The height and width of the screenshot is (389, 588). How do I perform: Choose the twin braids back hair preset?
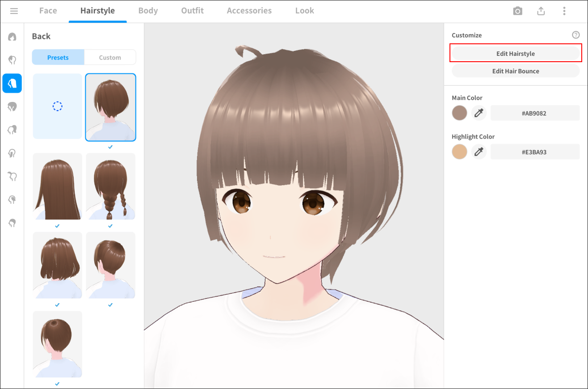110,186
